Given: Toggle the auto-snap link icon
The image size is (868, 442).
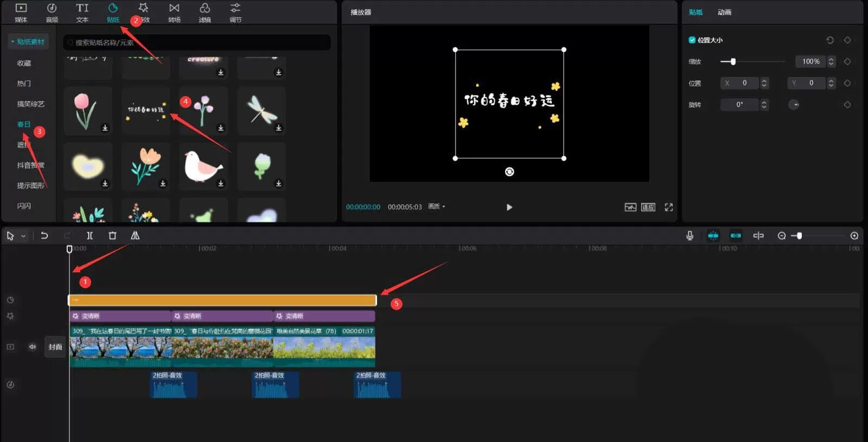Looking at the screenshot, I should [x=736, y=236].
